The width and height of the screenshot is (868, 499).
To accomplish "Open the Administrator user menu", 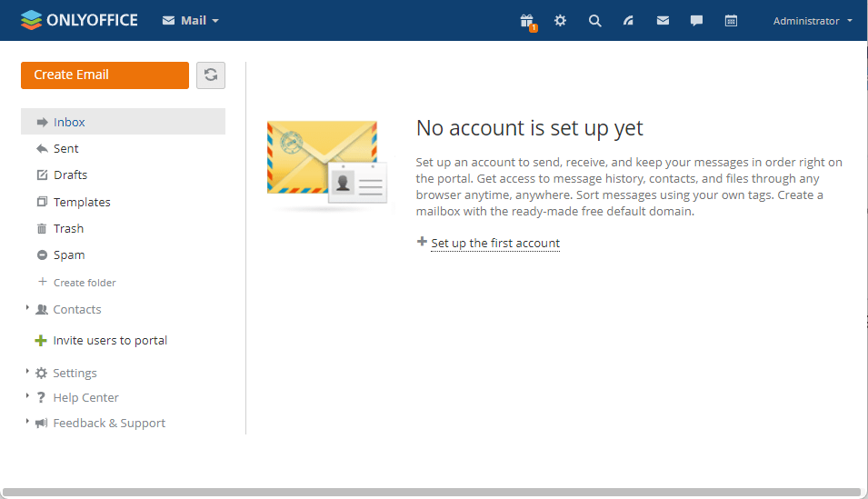I will pos(812,21).
